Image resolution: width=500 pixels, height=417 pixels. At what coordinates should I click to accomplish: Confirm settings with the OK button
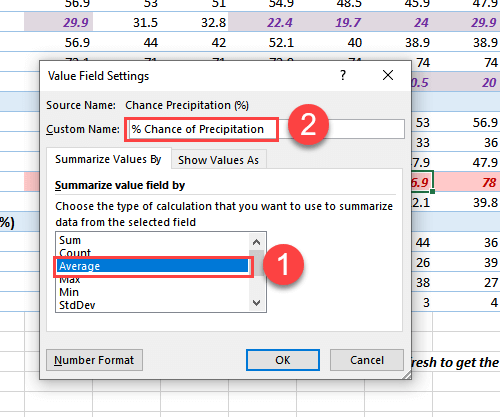(x=283, y=360)
